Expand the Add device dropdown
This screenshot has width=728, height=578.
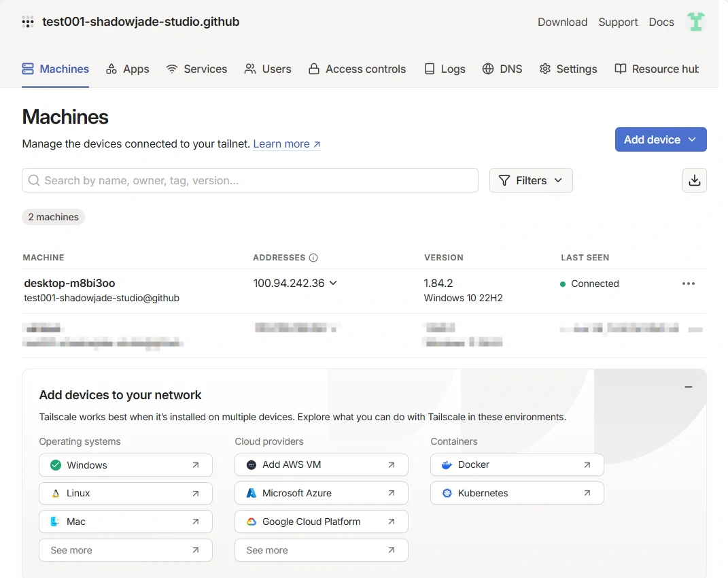click(660, 139)
